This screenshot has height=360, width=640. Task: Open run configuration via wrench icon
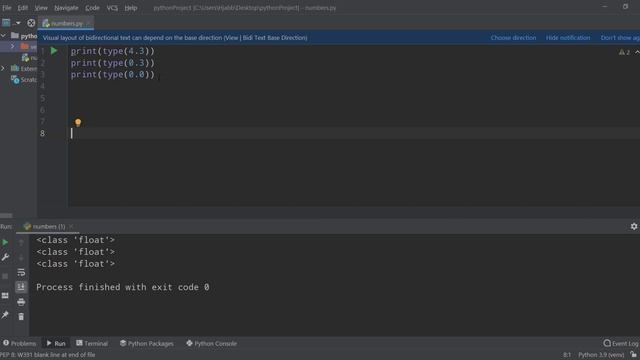tap(5, 257)
